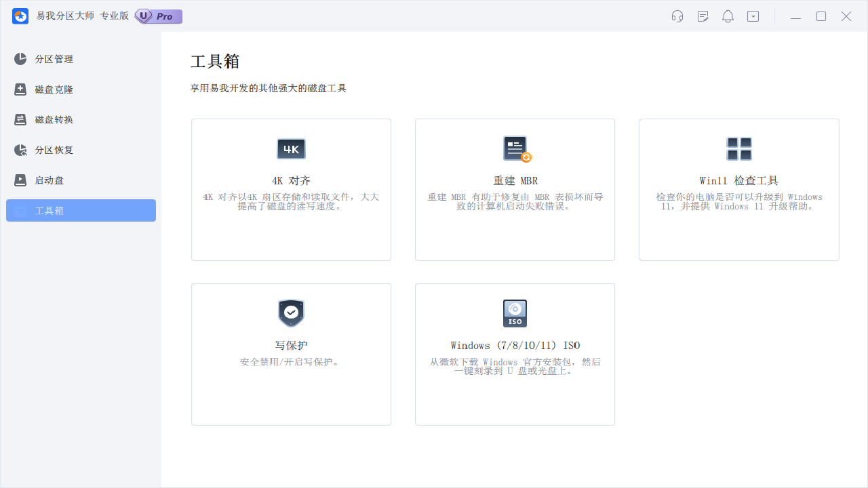Open the 4K 对齐 tool card
This screenshot has width=868, height=488.
tap(291, 190)
